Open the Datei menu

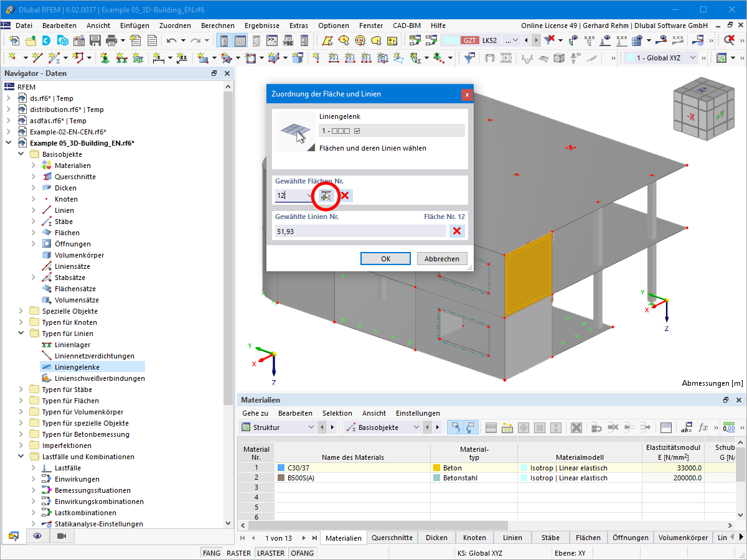24,26
